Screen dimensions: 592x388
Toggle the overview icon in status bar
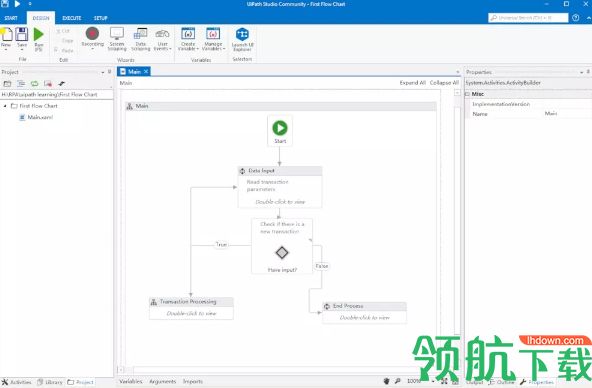(x=456, y=382)
